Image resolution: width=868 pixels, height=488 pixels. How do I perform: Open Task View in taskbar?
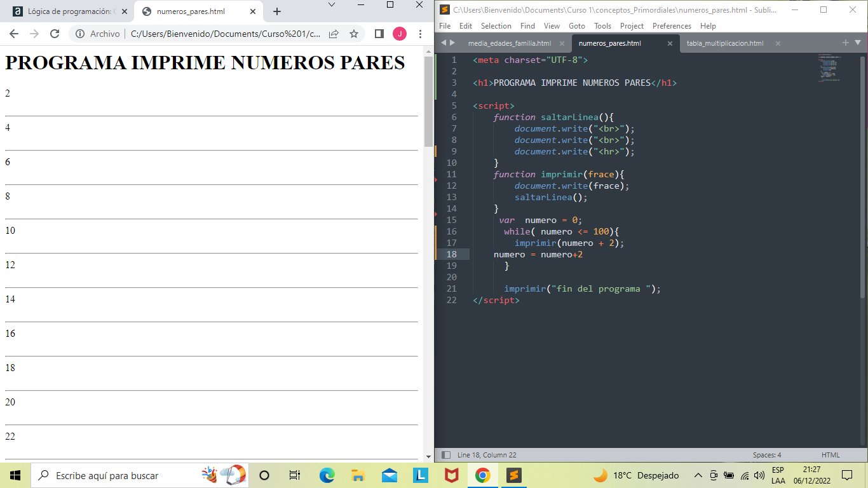(x=295, y=475)
